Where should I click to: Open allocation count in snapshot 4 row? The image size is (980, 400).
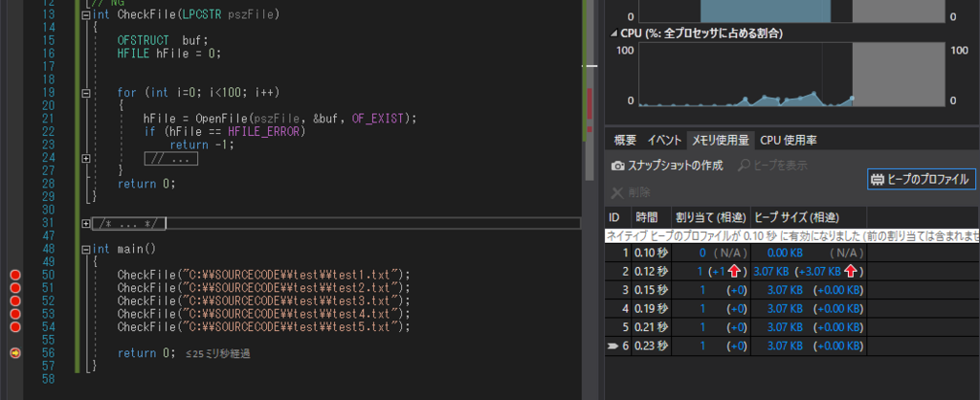702,308
